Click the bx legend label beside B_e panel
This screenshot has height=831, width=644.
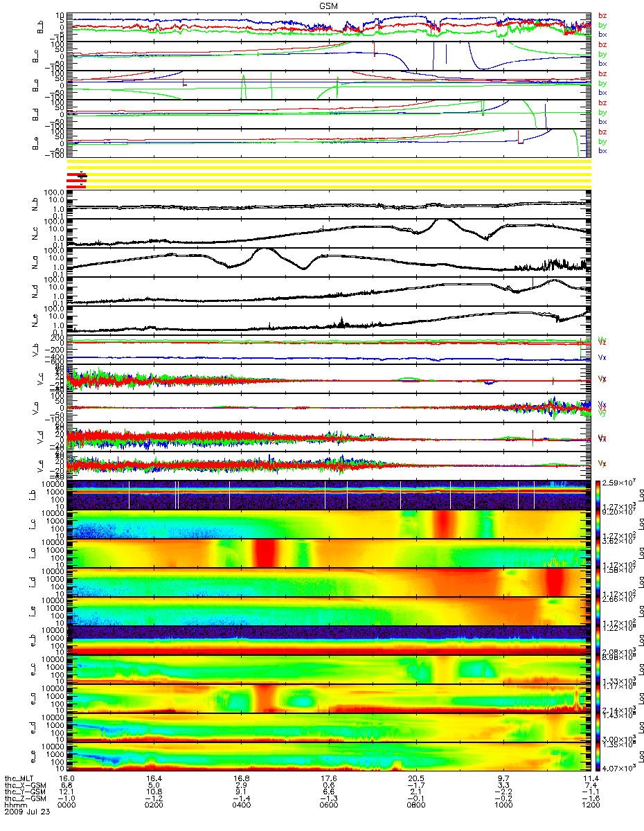602,151
